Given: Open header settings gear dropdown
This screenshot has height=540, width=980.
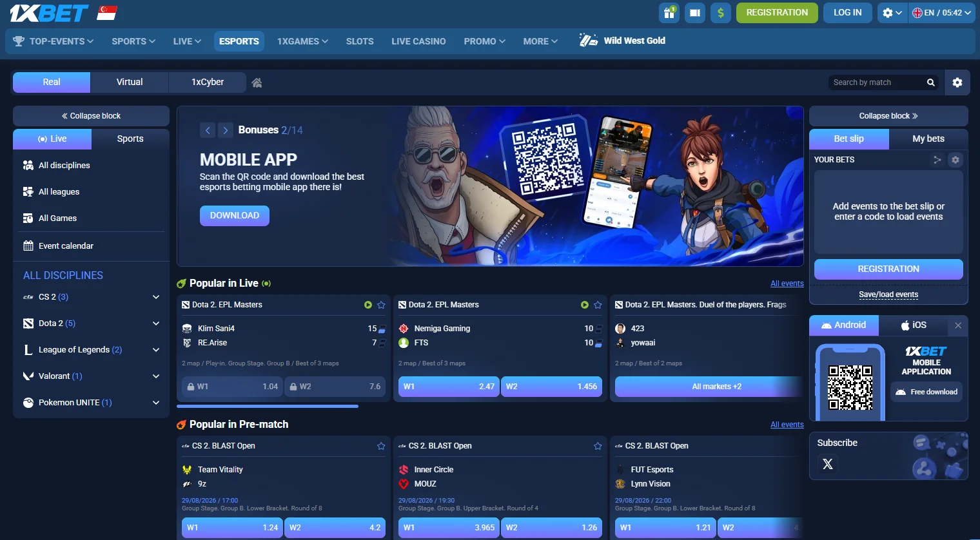Looking at the screenshot, I should pos(892,13).
